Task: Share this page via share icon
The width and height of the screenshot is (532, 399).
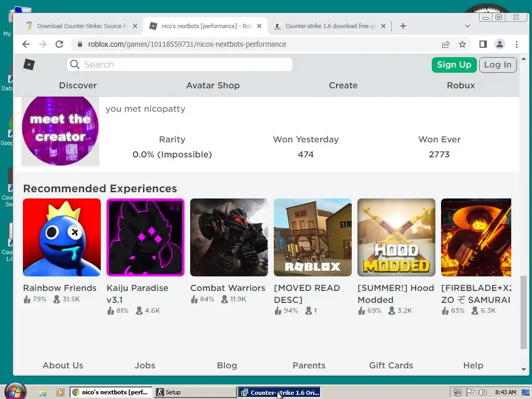Action: click(445, 44)
